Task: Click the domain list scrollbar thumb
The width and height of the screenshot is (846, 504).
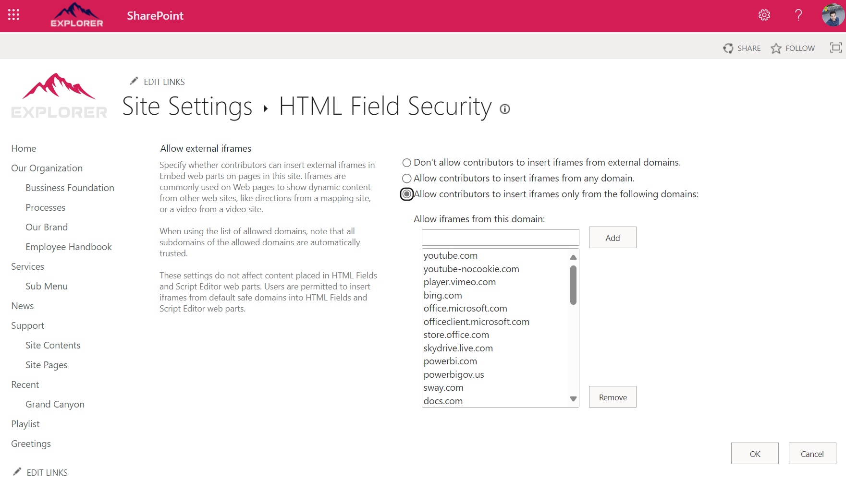Action: coord(573,285)
